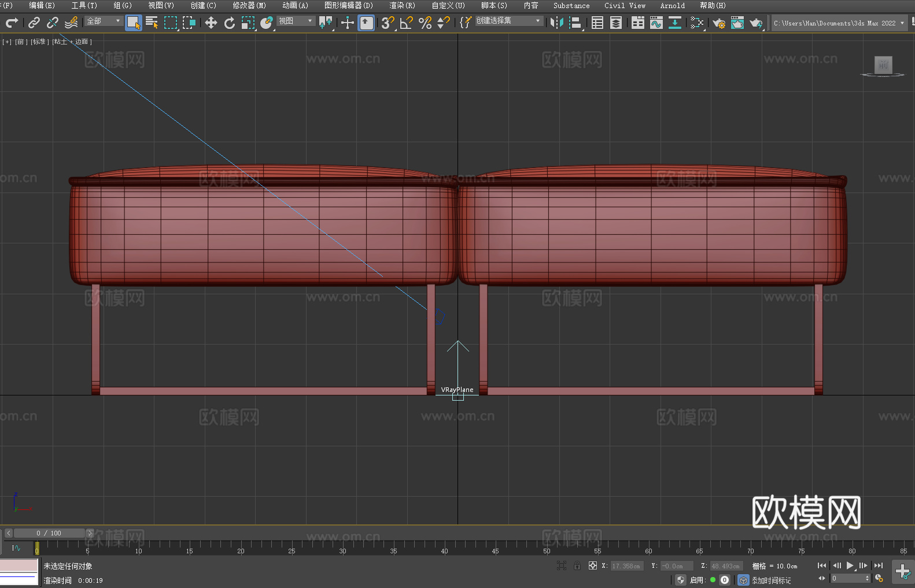Click the Use Pivot Point Center icon
The height and width of the screenshot is (588, 915).
(x=326, y=23)
